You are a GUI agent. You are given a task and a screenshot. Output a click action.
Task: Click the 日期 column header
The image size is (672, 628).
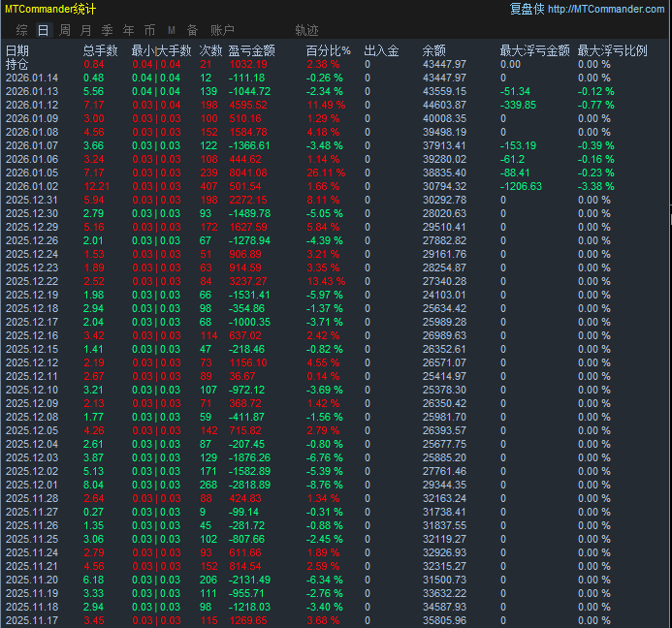tap(17, 50)
